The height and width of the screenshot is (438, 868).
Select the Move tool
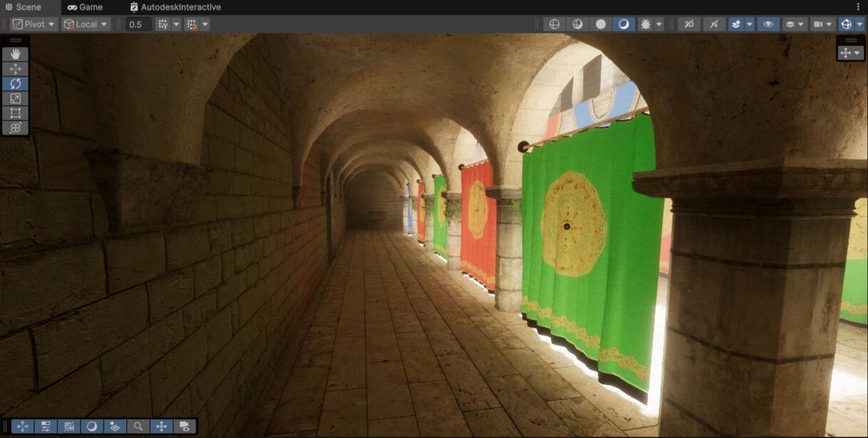(15, 69)
